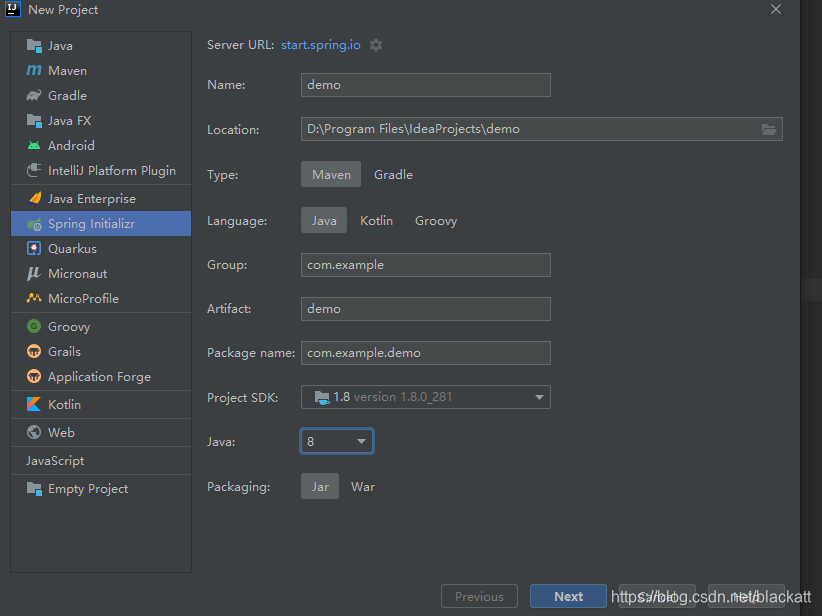Select the Maven generator label
The image size is (822, 616).
coord(68,70)
